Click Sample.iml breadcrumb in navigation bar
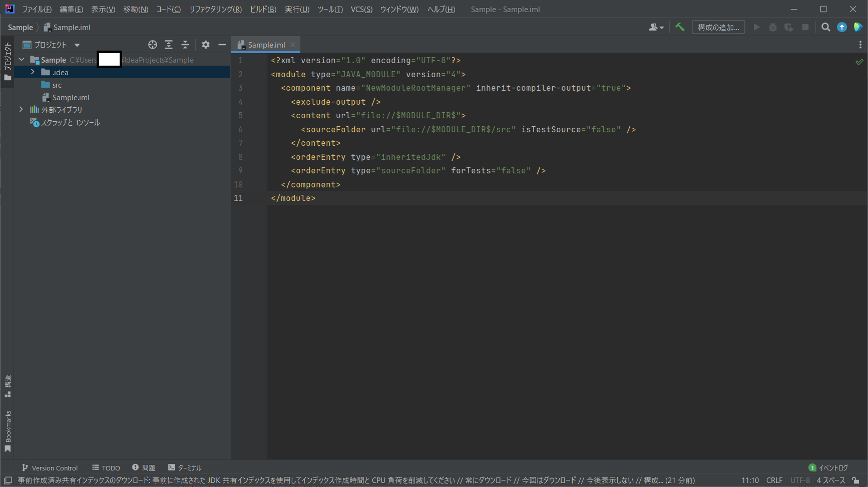The image size is (868, 487). click(x=67, y=27)
